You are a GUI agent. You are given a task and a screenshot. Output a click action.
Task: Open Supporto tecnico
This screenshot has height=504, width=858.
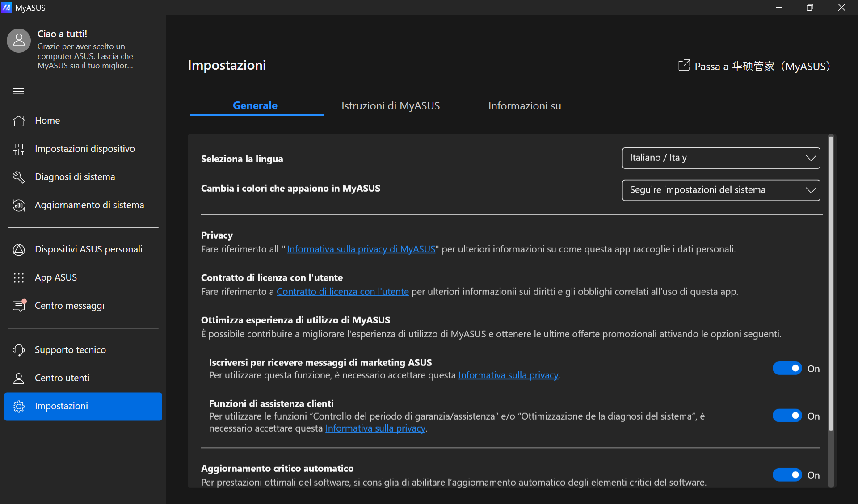tap(83, 350)
